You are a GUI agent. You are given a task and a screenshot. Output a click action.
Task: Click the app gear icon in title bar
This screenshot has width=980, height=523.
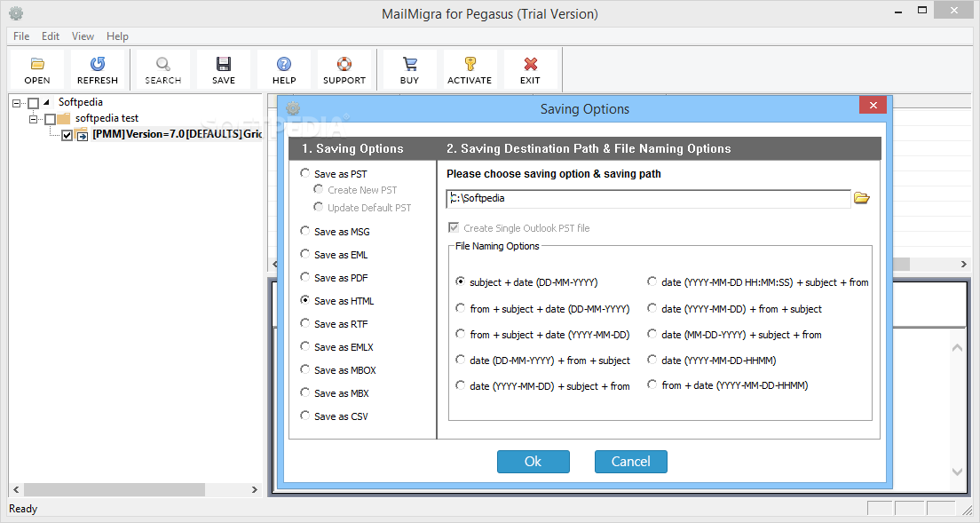tap(16, 13)
